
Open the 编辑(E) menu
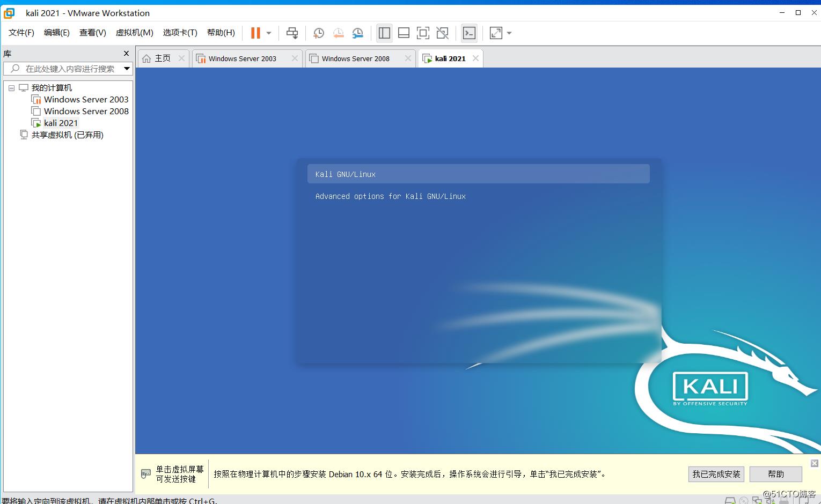(57, 33)
